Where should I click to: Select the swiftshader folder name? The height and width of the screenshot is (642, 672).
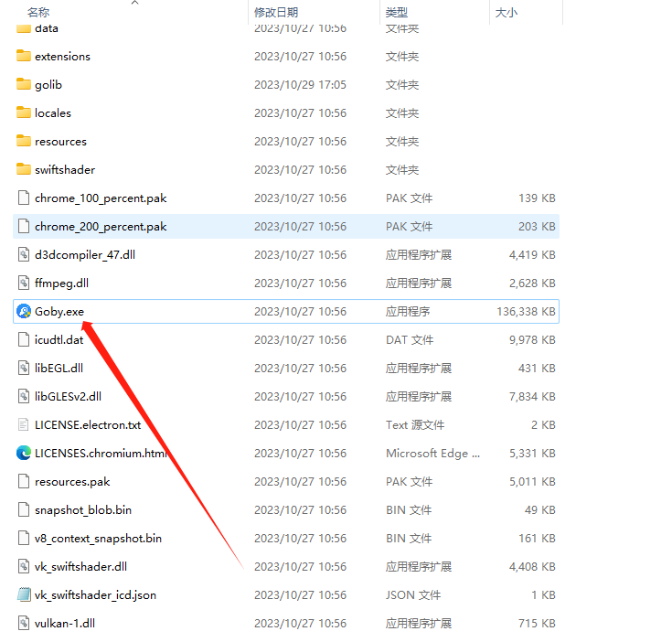pos(65,169)
